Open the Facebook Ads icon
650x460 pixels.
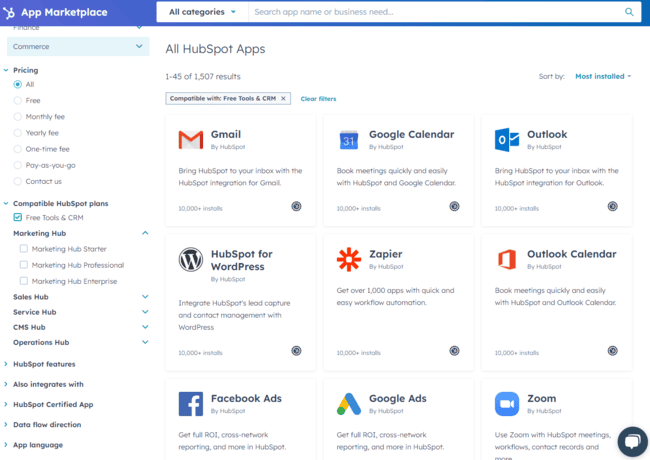(x=191, y=404)
